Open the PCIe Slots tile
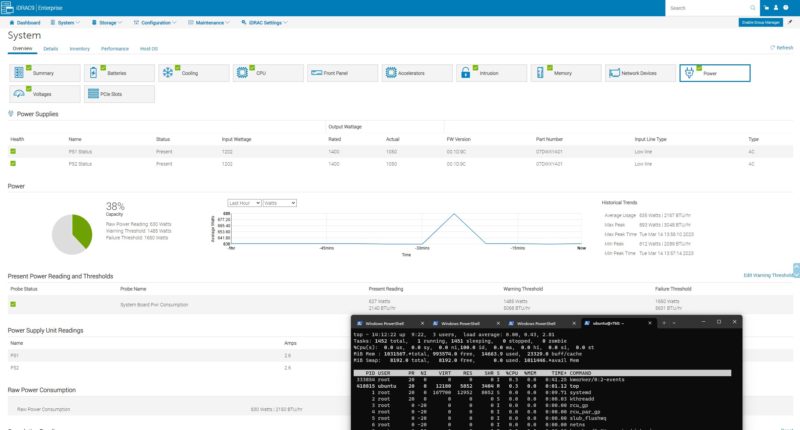800x430 pixels. click(120, 94)
